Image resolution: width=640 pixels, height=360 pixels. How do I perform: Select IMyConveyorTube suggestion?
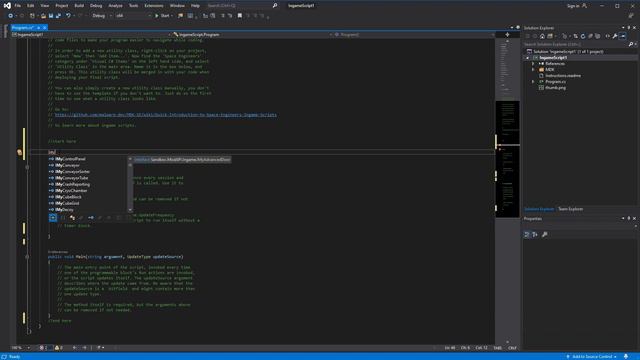(x=71, y=178)
